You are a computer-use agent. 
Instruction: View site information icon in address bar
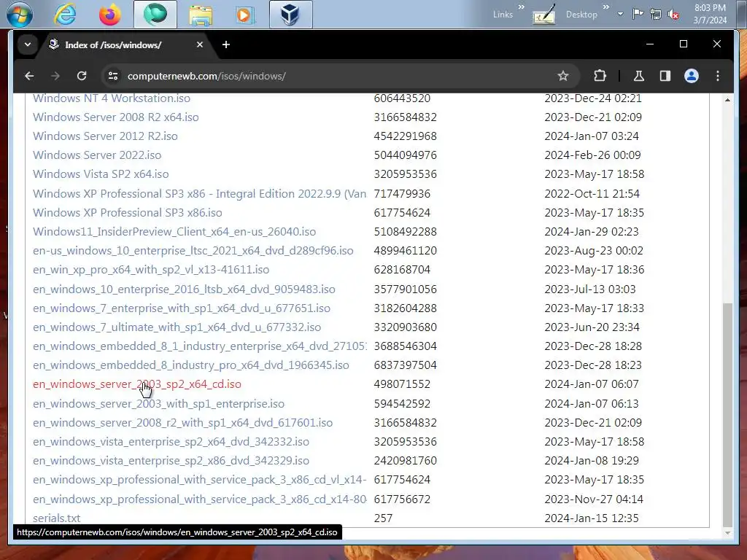(113, 76)
